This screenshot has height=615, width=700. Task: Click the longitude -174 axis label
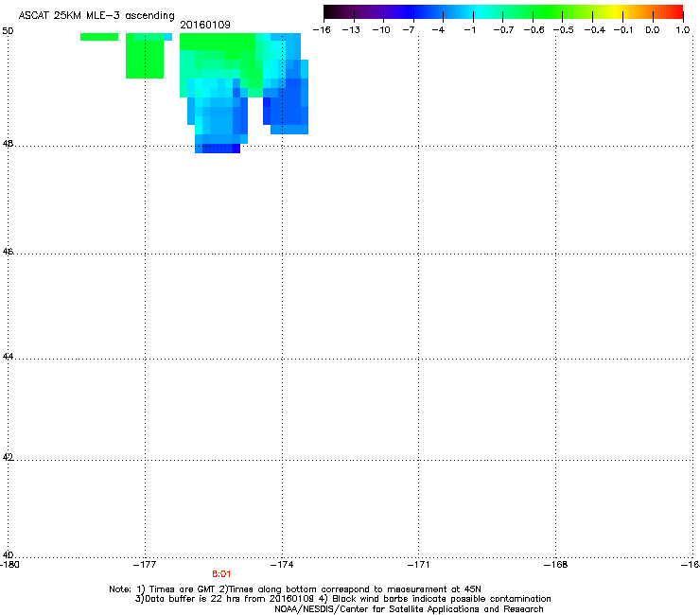(282, 565)
